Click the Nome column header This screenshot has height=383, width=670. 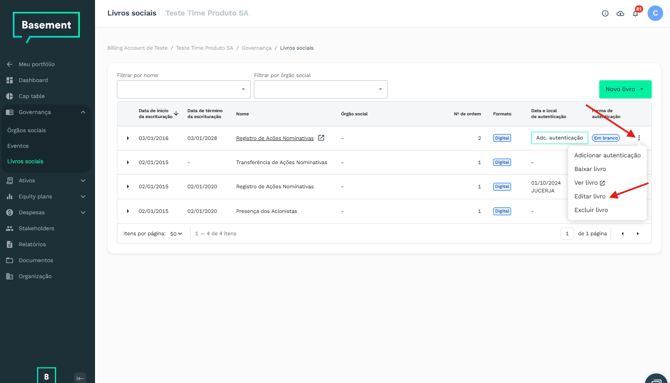[242, 114]
